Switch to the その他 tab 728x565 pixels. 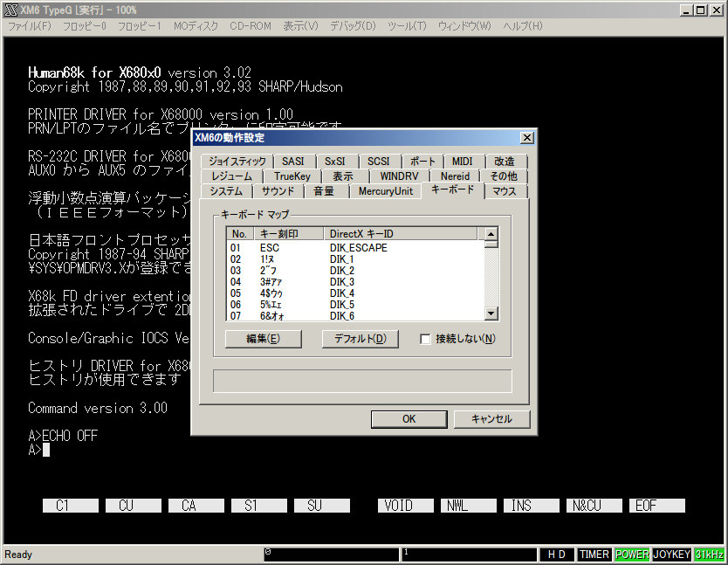[x=504, y=176]
